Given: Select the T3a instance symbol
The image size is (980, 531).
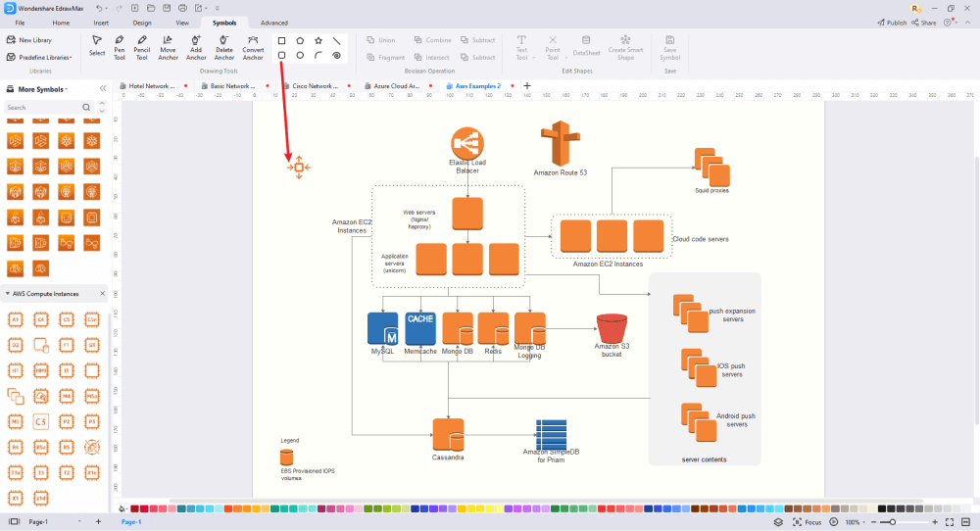Looking at the screenshot, I should click(16, 473).
